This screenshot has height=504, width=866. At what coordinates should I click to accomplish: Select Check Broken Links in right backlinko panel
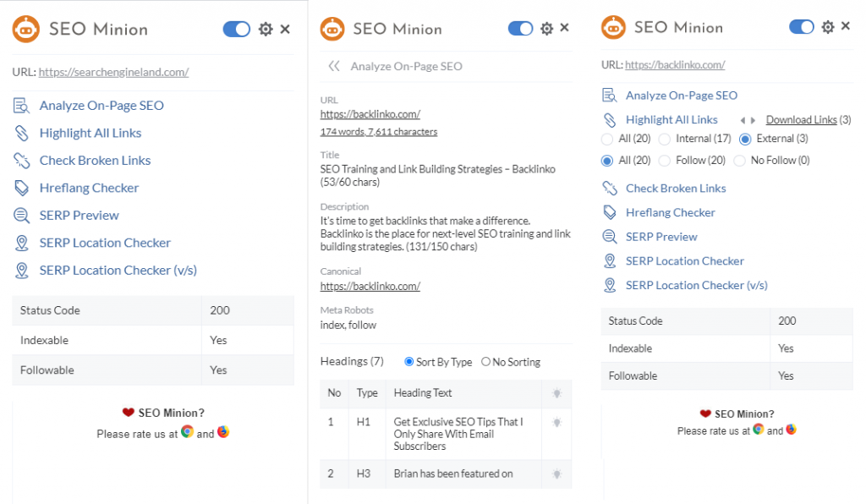(x=676, y=189)
